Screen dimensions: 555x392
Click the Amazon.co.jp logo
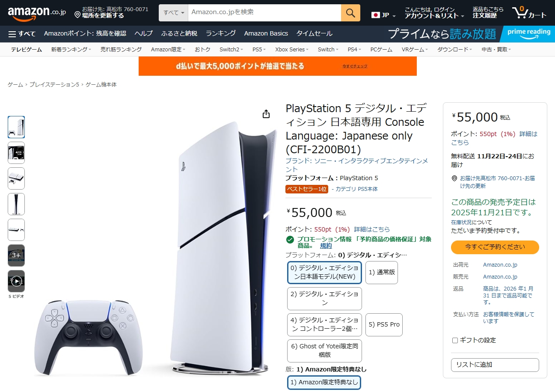pos(37,13)
